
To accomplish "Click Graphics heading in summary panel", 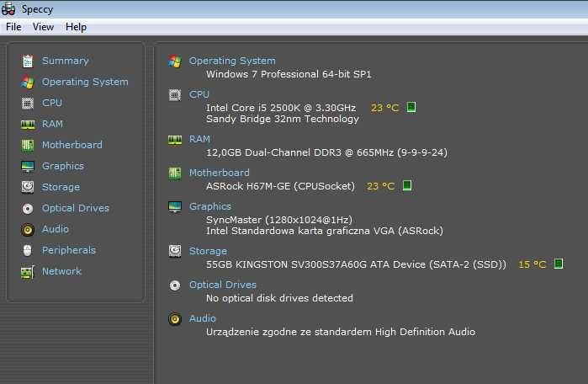I will [x=210, y=206].
